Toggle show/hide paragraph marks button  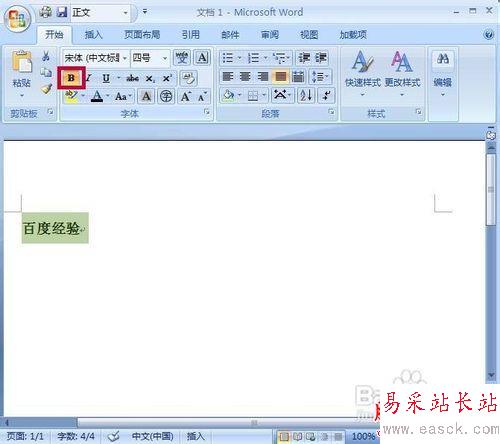tap(326, 96)
